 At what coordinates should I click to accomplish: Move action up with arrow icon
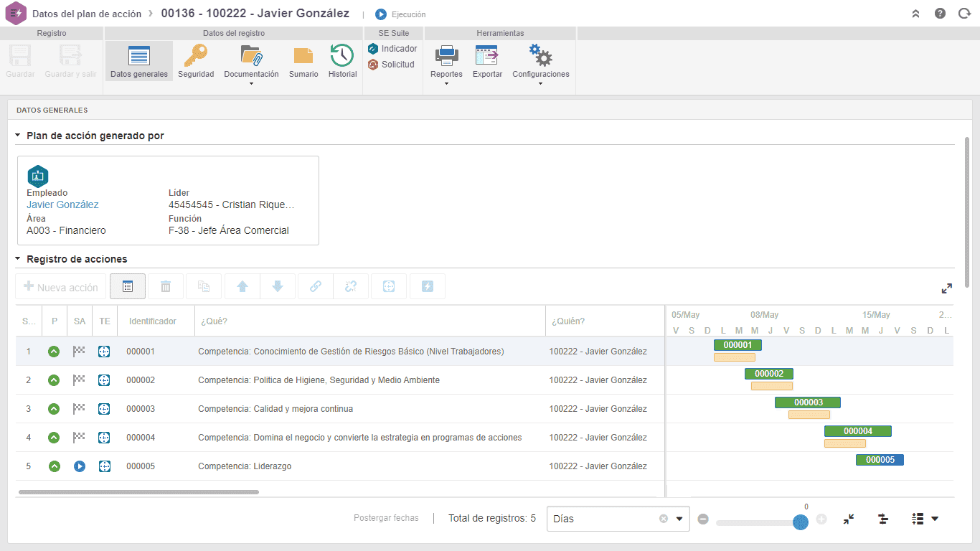tap(242, 287)
